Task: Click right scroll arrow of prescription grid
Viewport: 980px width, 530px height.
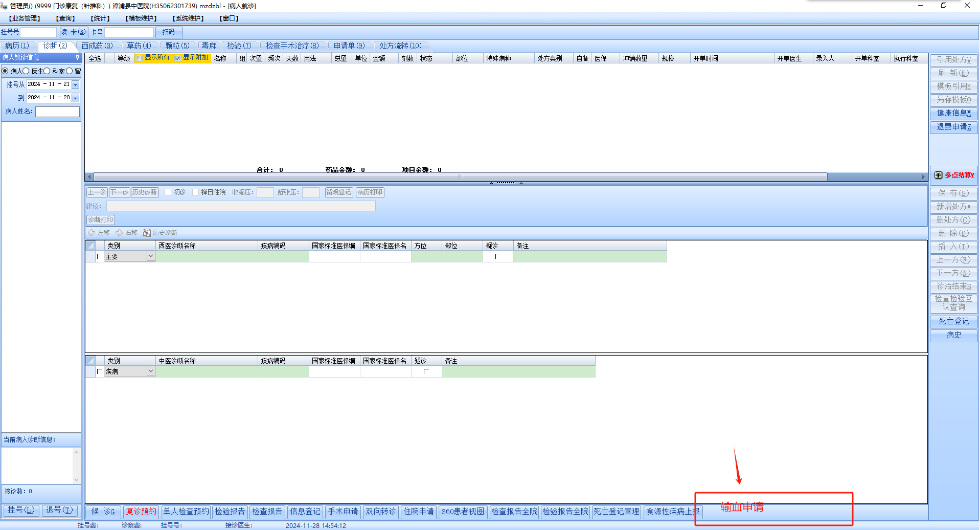Action: click(923, 177)
